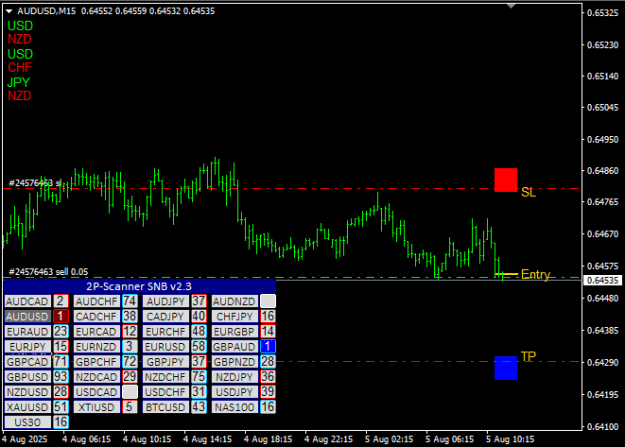This screenshot has width=625, height=447.
Task: Click the value 75 beside NZDCHF
Action: click(199, 377)
